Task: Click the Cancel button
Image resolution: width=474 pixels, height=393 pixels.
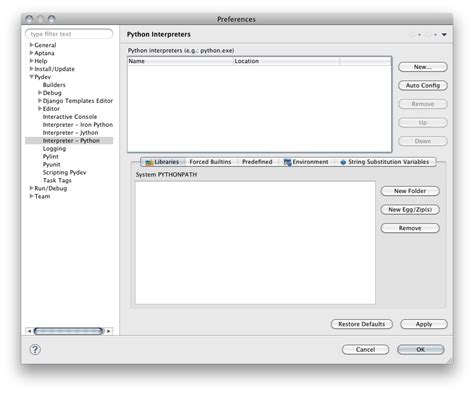Action: [365, 349]
